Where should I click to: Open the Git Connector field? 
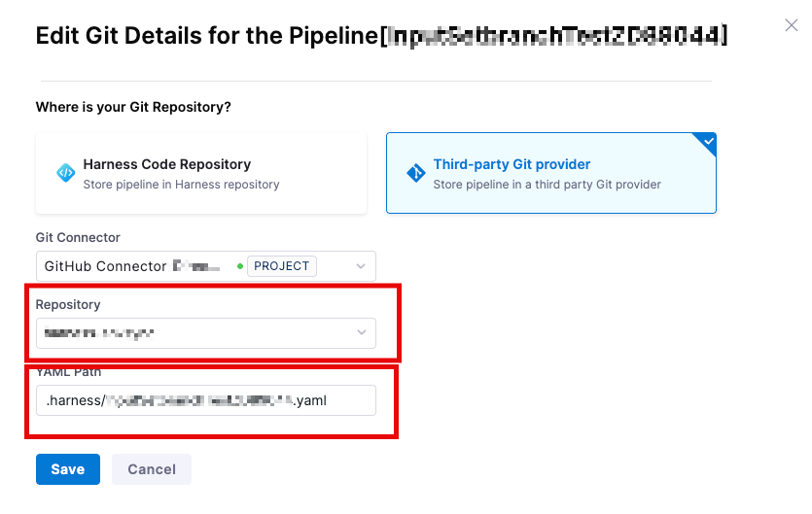(194, 266)
